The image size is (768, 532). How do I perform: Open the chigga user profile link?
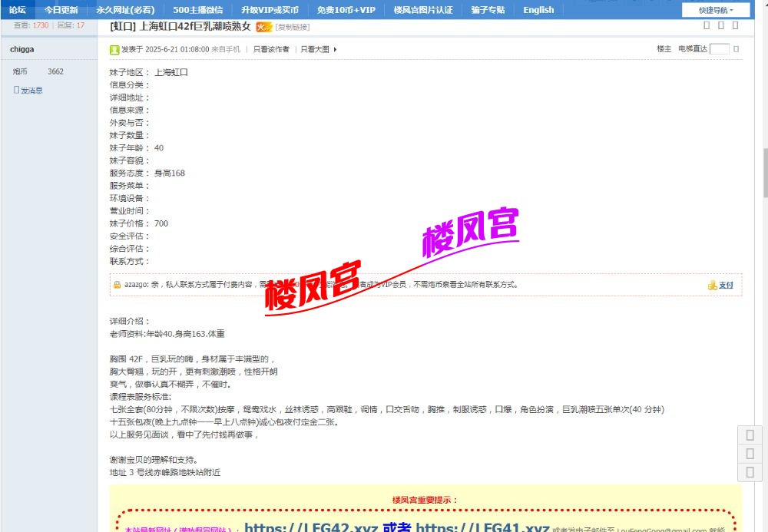[x=22, y=49]
